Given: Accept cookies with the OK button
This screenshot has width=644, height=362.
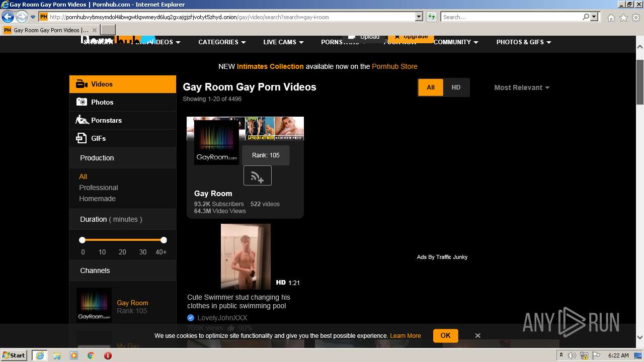Looking at the screenshot, I should point(445,335).
